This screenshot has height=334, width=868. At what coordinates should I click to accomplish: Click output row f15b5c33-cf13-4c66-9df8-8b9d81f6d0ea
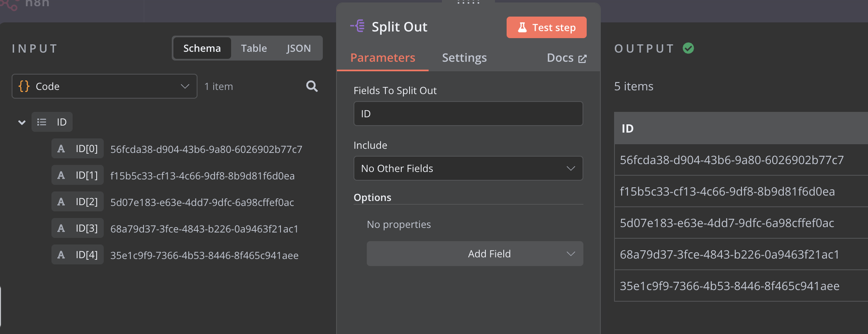pyautogui.click(x=741, y=191)
